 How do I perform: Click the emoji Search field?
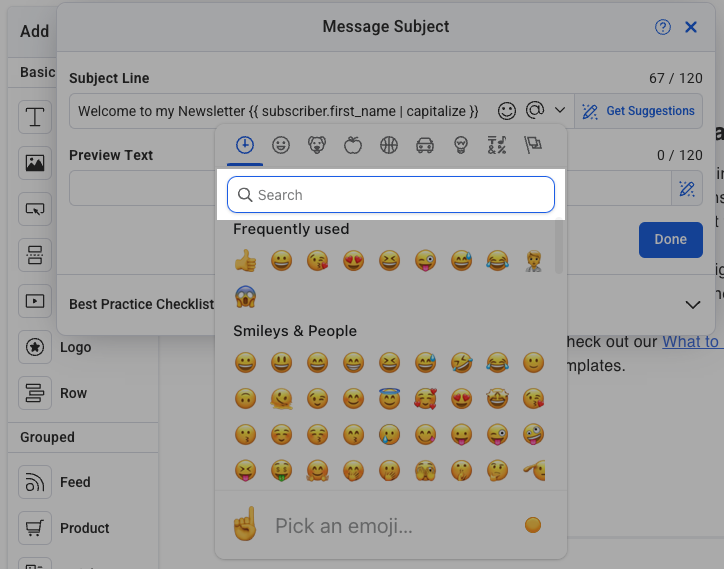coord(391,195)
